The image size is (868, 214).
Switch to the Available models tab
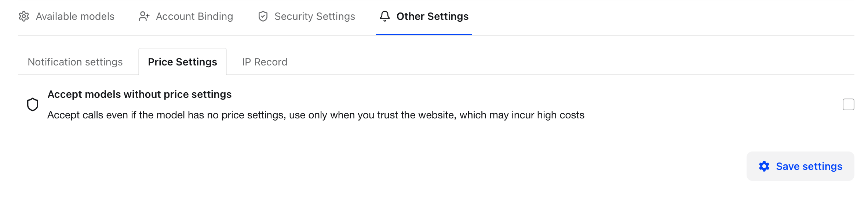(74, 16)
